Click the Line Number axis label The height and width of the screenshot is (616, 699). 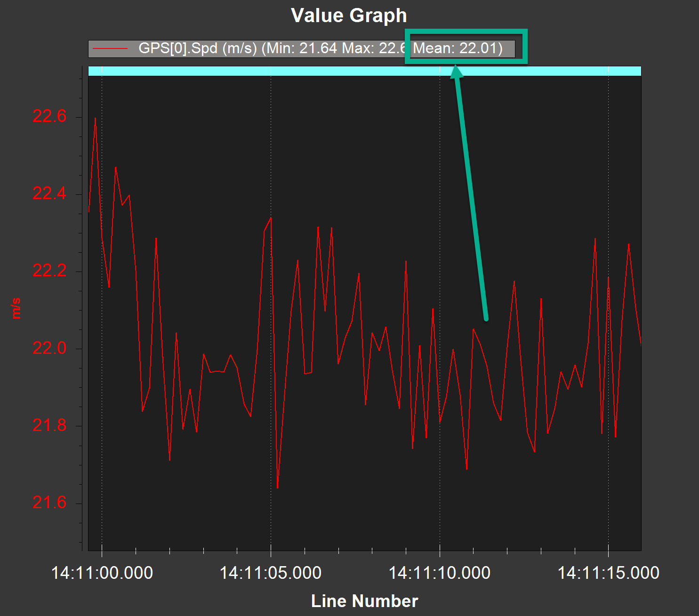tap(366, 601)
